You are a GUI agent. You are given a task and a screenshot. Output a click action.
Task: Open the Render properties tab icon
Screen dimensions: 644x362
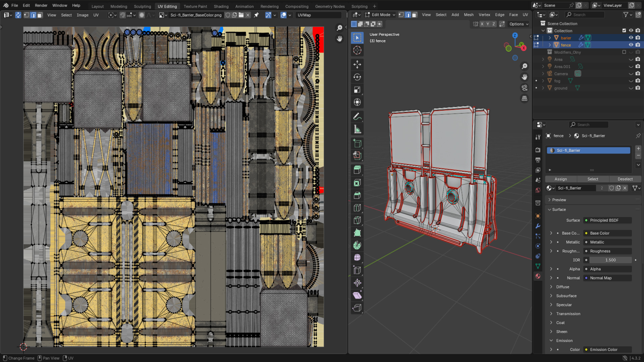coord(538,150)
